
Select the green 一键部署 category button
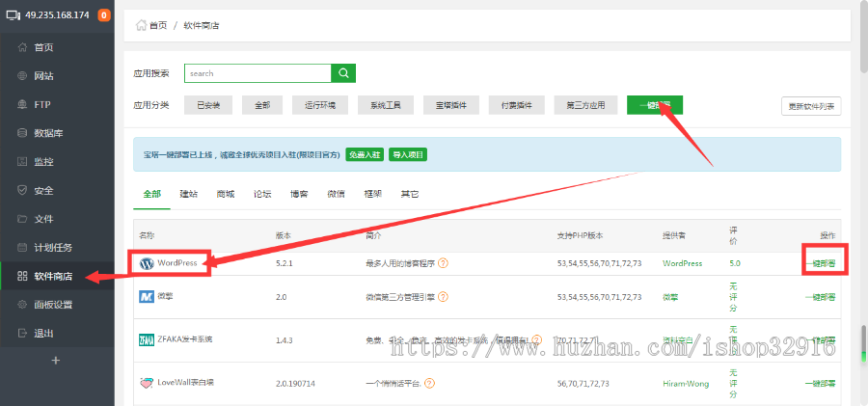[655, 105]
